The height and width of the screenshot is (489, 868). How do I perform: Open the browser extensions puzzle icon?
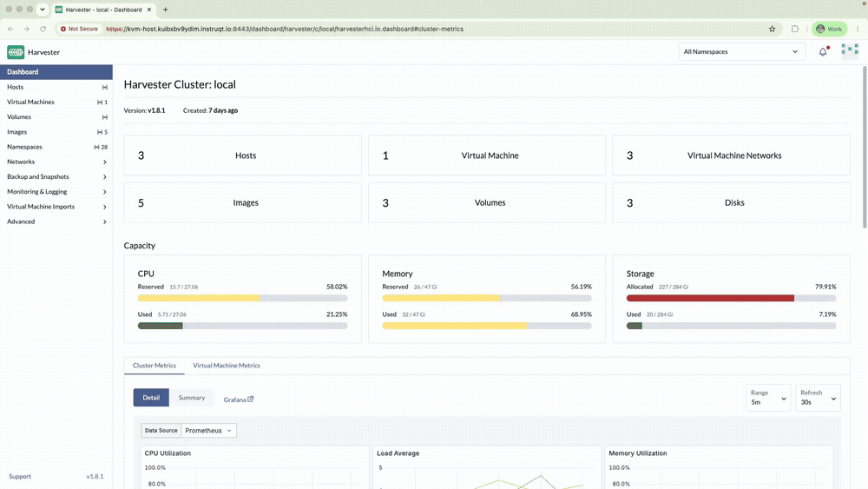coord(795,29)
